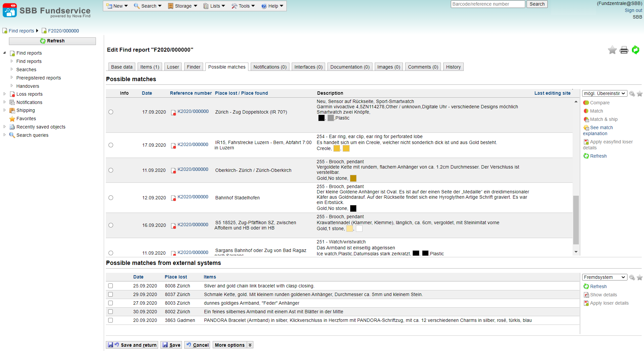Open the mögl. Übereinstimmung dropdown
Screen dimensions: 644x351
tap(604, 93)
